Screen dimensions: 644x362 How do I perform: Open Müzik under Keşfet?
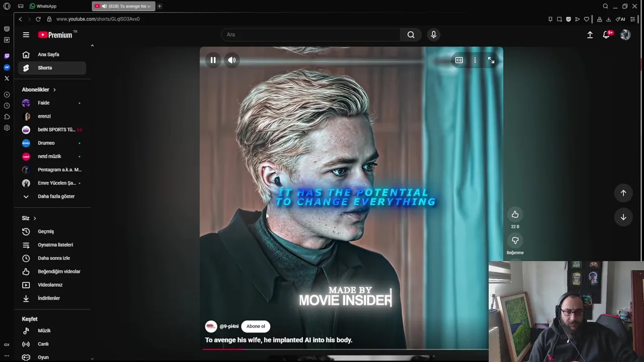[x=52, y=330]
